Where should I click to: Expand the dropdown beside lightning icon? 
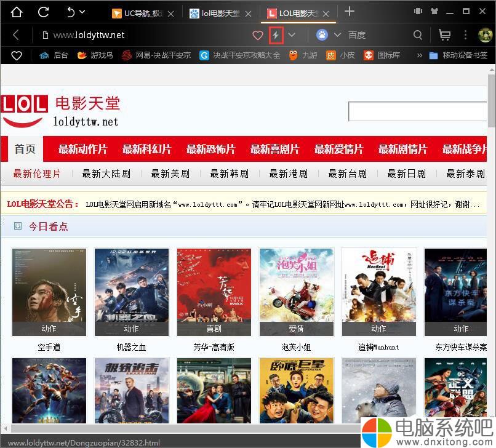click(x=292, y=35)
